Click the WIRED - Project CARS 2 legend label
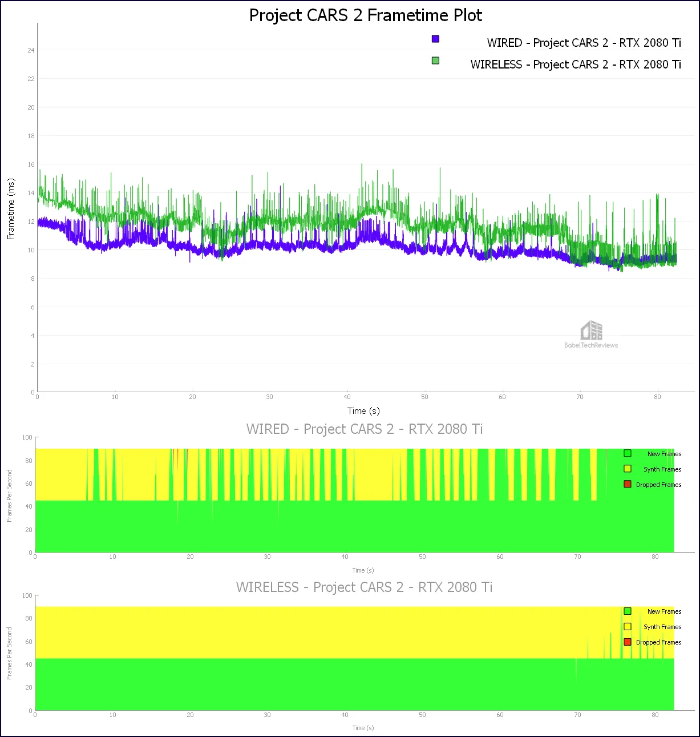Screen dimensions: 700x737 pyautogui.click(x=584, y=43)
